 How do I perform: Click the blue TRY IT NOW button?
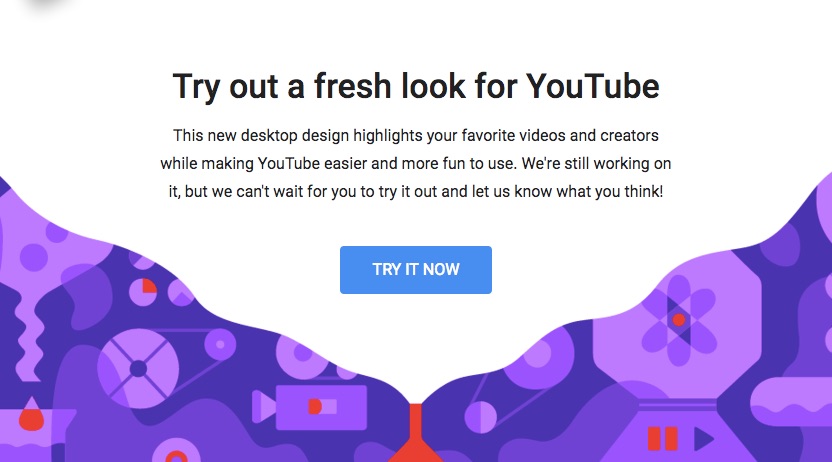tap(415, 269)
